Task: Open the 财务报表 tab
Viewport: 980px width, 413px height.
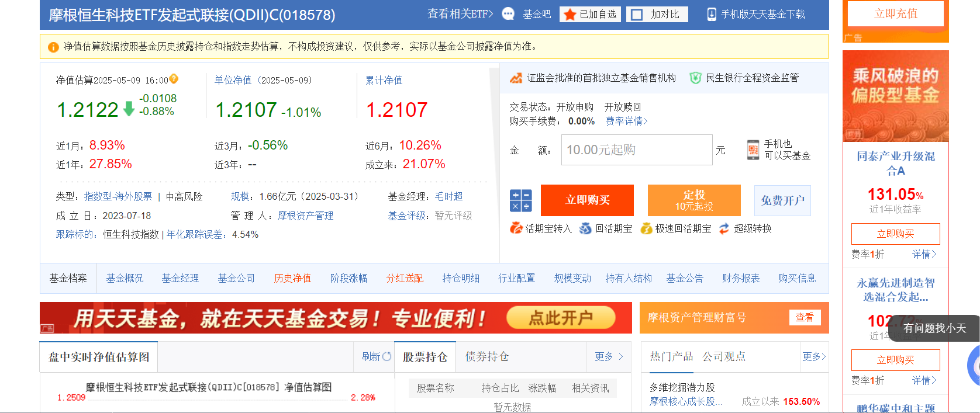Action: [x=741, y=278]
